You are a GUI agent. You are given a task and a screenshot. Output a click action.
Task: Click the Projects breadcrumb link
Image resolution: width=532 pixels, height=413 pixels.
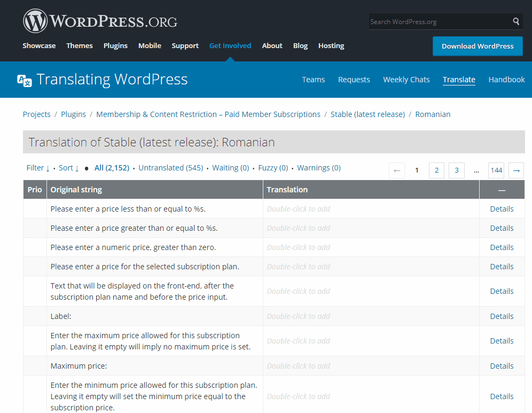pyautogui.click(x=37, y=114)
